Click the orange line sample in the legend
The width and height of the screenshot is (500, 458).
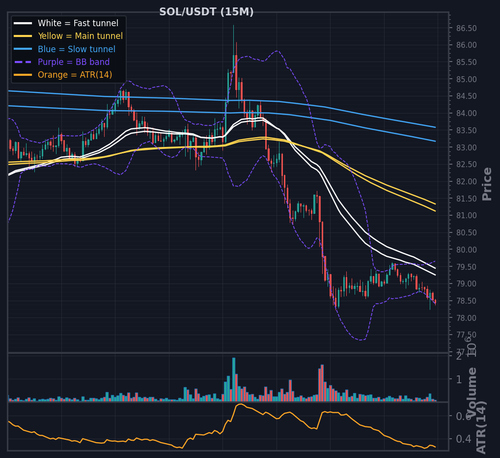coord(23,75)
